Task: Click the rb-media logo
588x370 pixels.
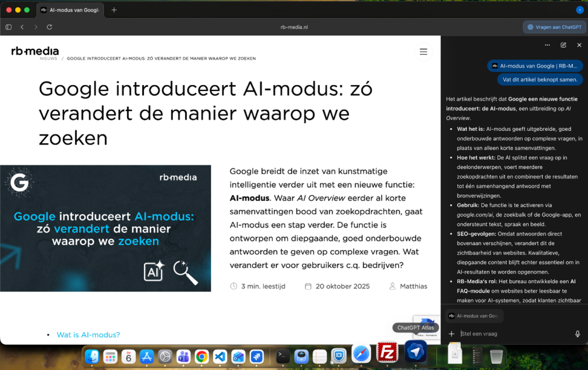Action: (x=35, y=51)
